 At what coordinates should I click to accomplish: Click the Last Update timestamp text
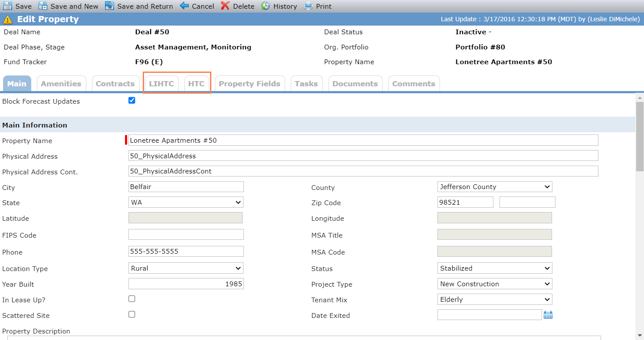pyautogui.click(x=540, y=20)
